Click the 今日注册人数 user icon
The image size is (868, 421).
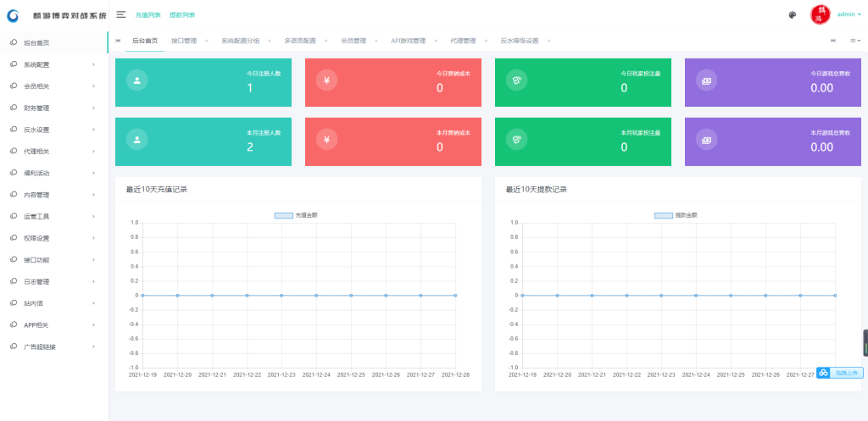(136, 80)
